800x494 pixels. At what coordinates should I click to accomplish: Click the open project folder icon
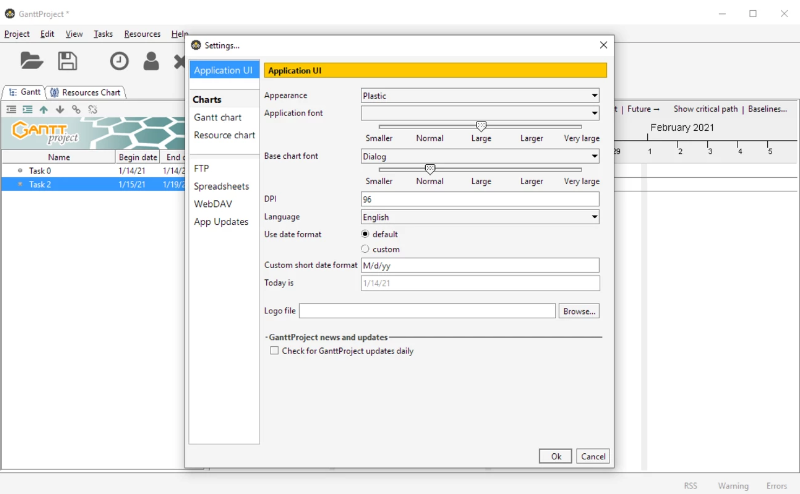pos(32,61)
